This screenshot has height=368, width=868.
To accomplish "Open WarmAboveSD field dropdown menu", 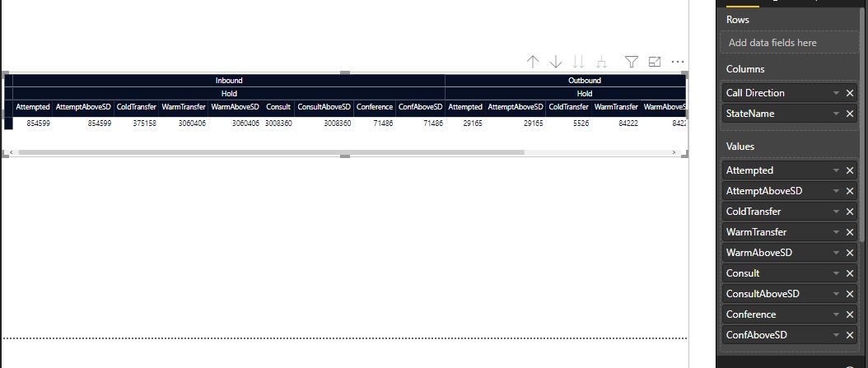I will (837, 253).
